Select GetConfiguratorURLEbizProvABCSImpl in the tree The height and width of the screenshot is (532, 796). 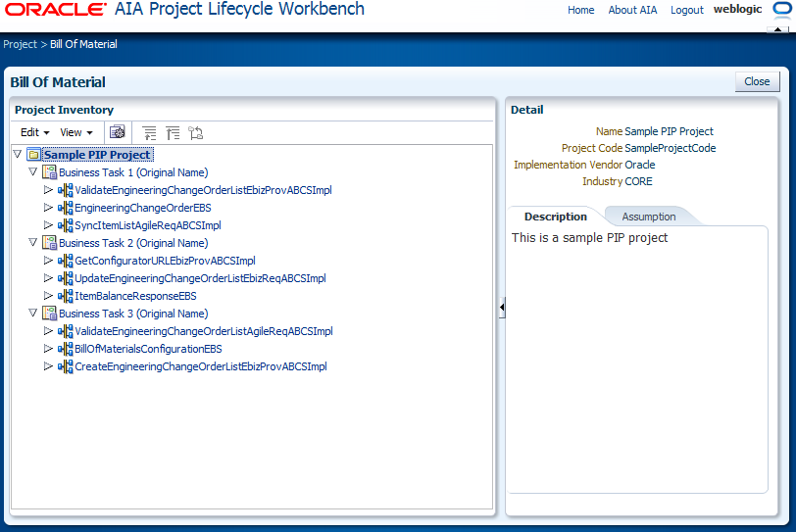[x=165, y=261]
